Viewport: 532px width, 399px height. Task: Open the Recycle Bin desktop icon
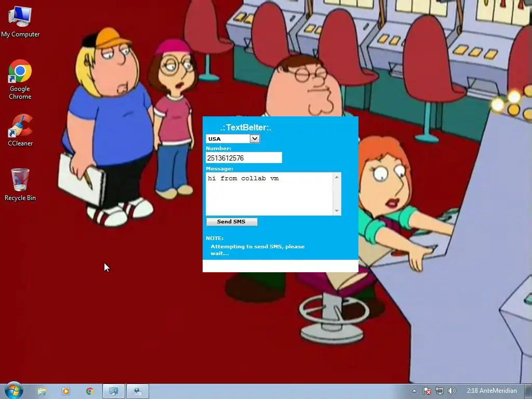tap(20, 184)
